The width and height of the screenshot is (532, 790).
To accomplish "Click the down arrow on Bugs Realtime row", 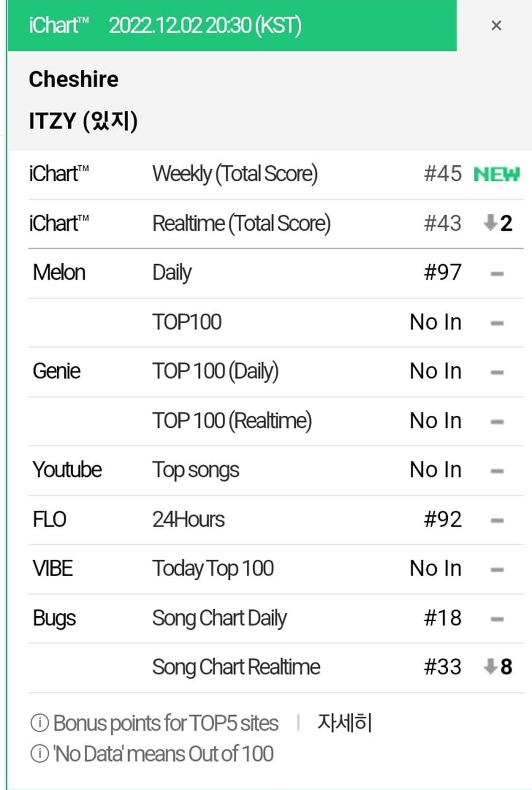I will pyautogui.click(x=491, y=668).
